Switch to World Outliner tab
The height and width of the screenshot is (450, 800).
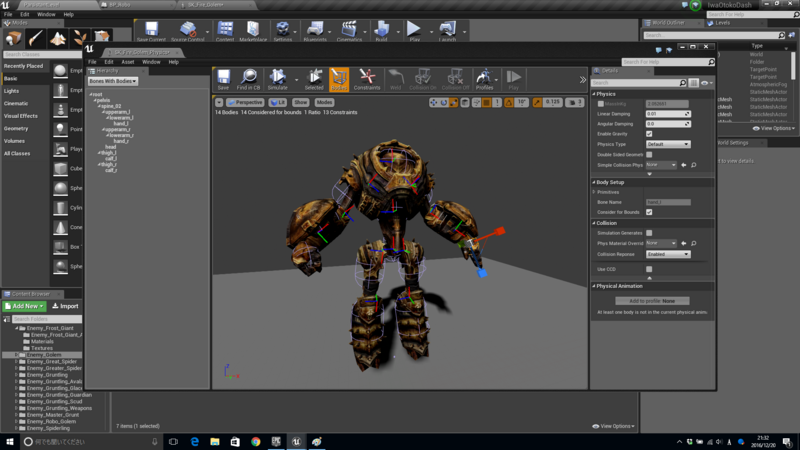click(667, 23)
